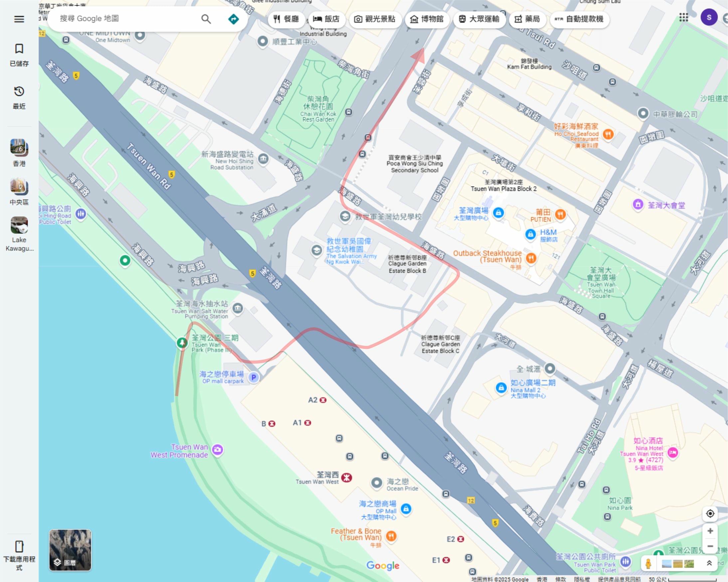The height and width of the screenshot is (582, 728).
Task: Select the Ho Choi Seafood Restaurant marker
Action: coord(608,134)
